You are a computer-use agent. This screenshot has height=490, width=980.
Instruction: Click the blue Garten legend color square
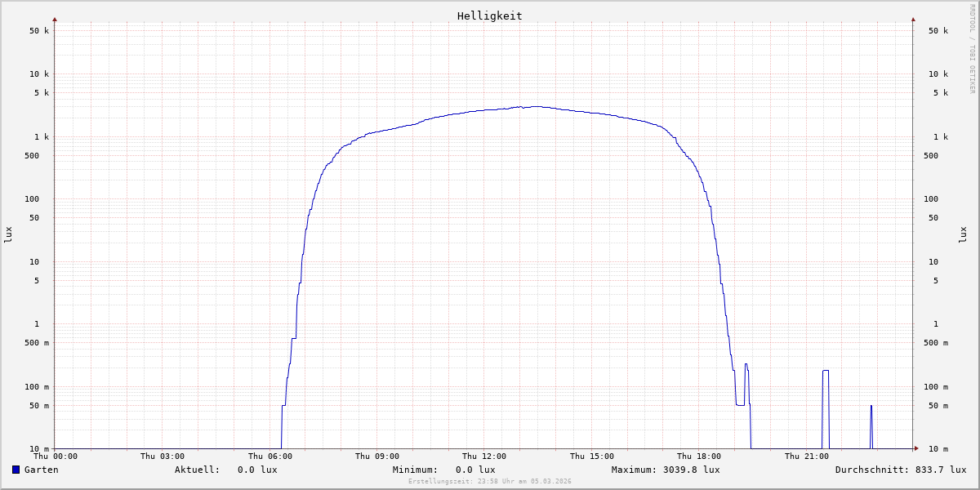[16, 470]
